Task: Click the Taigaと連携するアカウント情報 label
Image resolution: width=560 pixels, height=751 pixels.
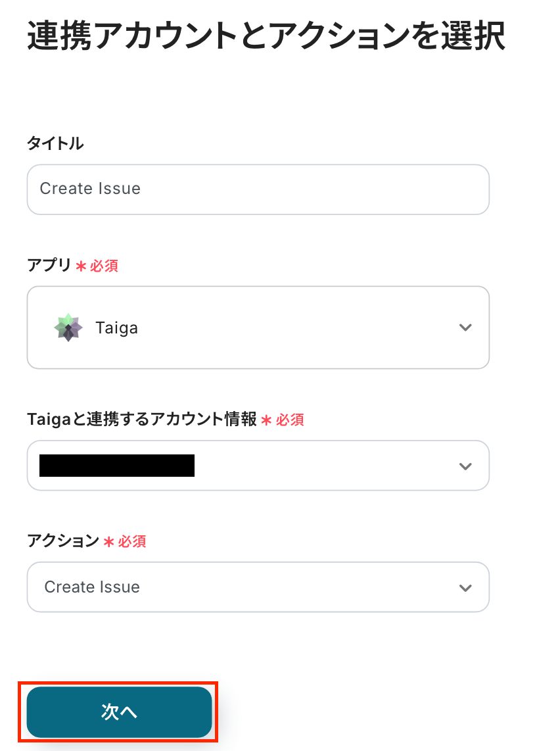Action: click(142, 420)
